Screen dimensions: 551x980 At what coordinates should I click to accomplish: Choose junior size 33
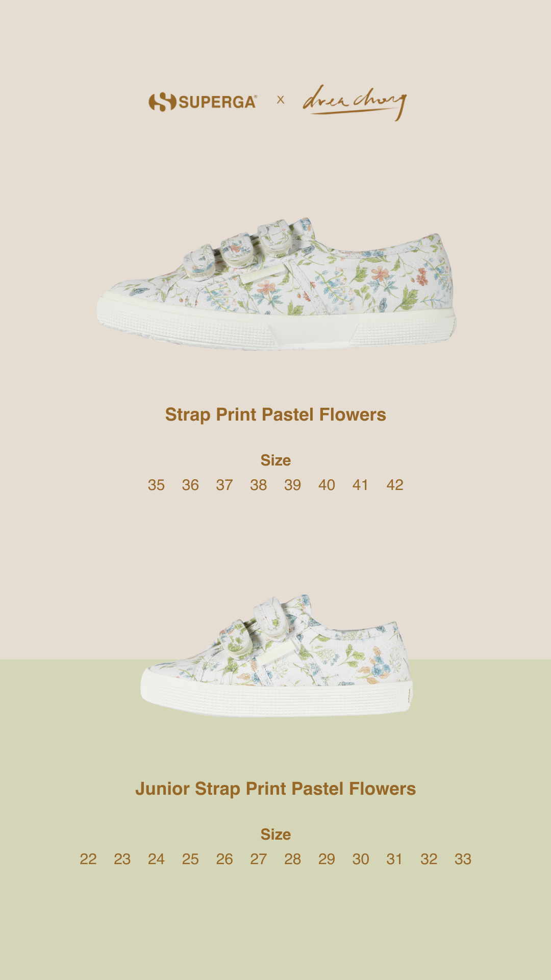(x=463, y=859)
